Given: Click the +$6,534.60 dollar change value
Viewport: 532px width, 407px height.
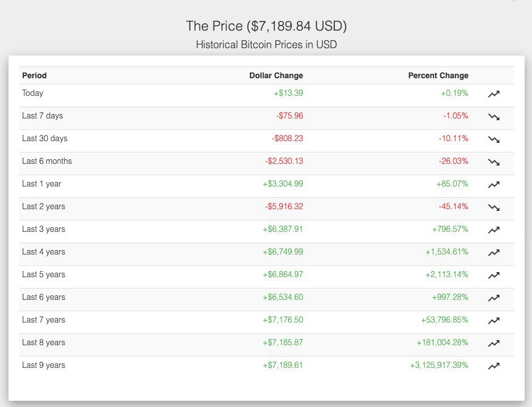Looking at the screenshot, I should (x=283, y=298).
